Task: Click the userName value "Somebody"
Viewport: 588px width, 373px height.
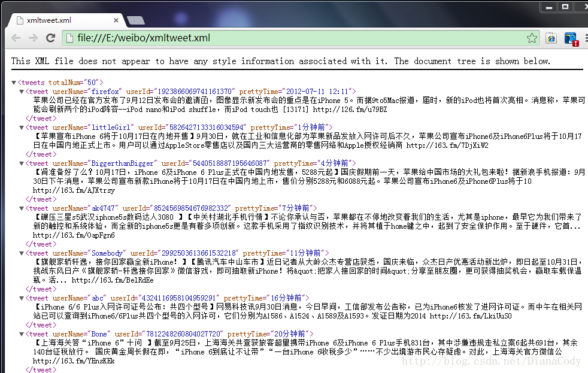Action: (107, 253)
